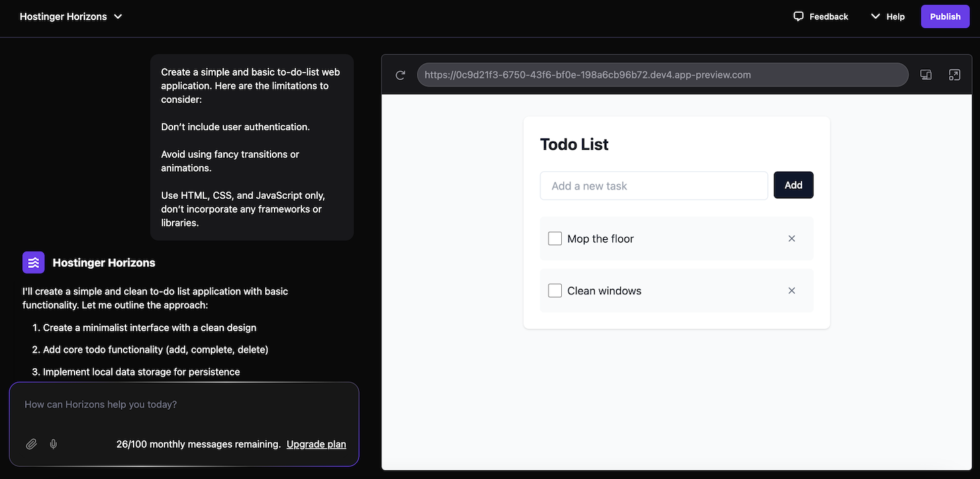Click the Feedback menu item

[x=828, y=16]
